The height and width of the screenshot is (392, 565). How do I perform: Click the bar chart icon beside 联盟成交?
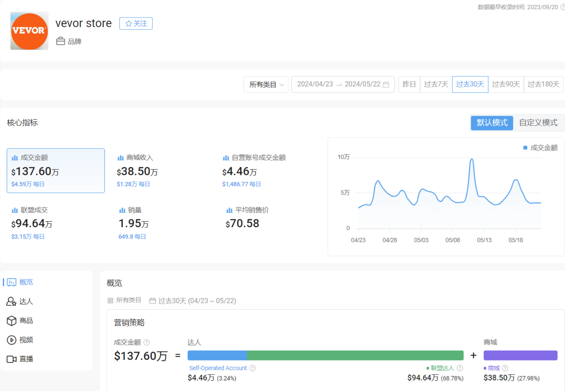[15, 210]
